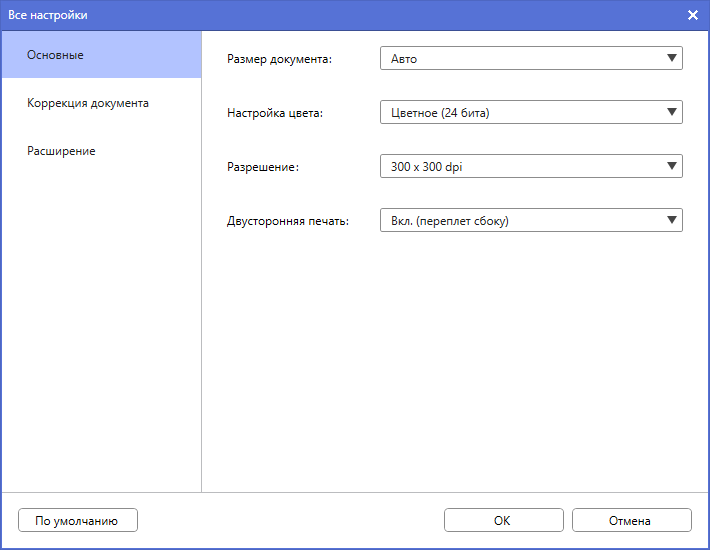Screen dimensions: 710x550
Task: Click the "Отмена" cancel button
Action: tap(630, 520)
